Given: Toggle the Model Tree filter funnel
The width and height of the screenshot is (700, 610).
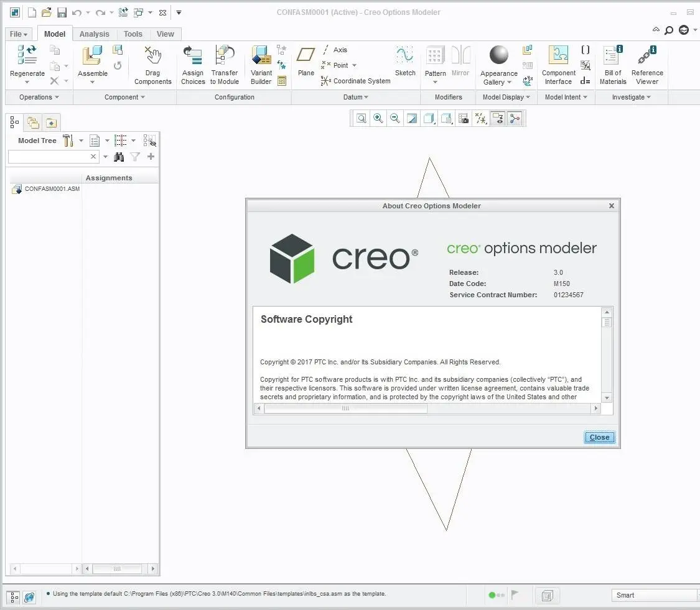Looking at the screenshot, I should (135, 157).
